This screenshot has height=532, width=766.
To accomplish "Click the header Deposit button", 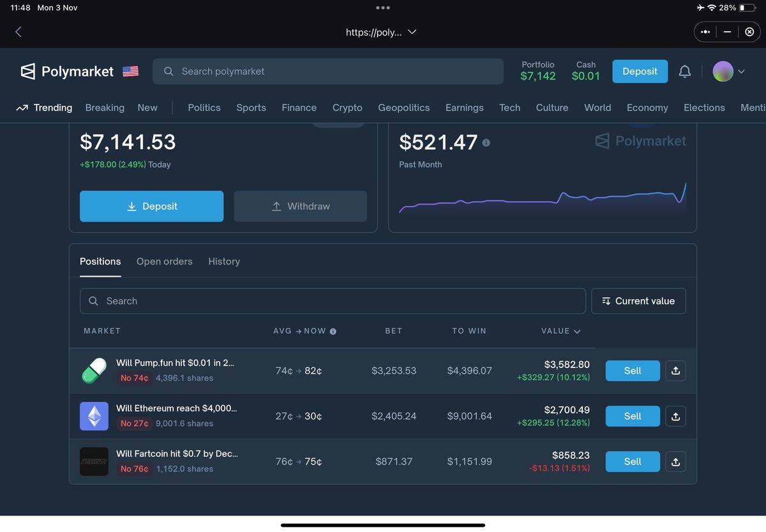I will [640, 71].
